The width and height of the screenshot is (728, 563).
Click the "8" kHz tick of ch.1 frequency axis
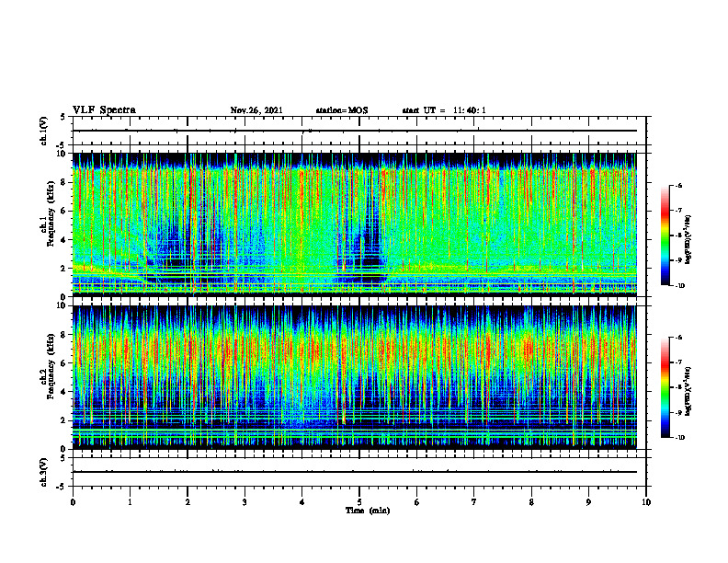click(x=64, y=182)
